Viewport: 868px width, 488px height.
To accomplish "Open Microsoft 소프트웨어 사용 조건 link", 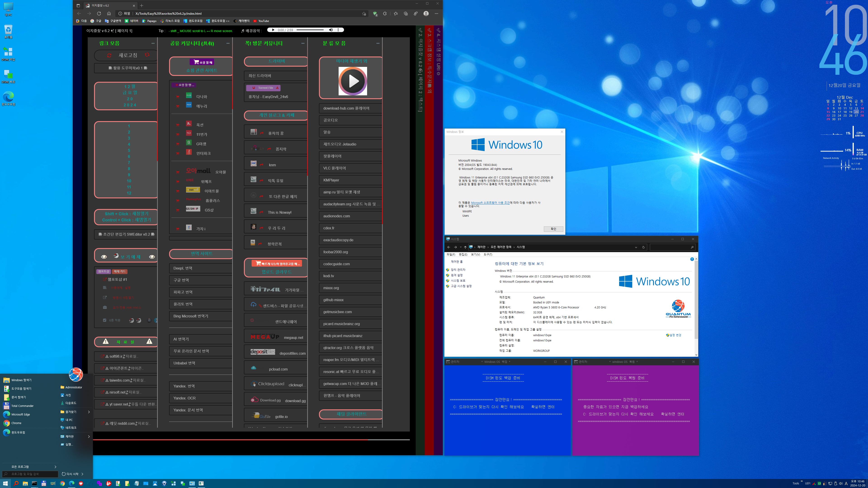I will tap(490, 203).
